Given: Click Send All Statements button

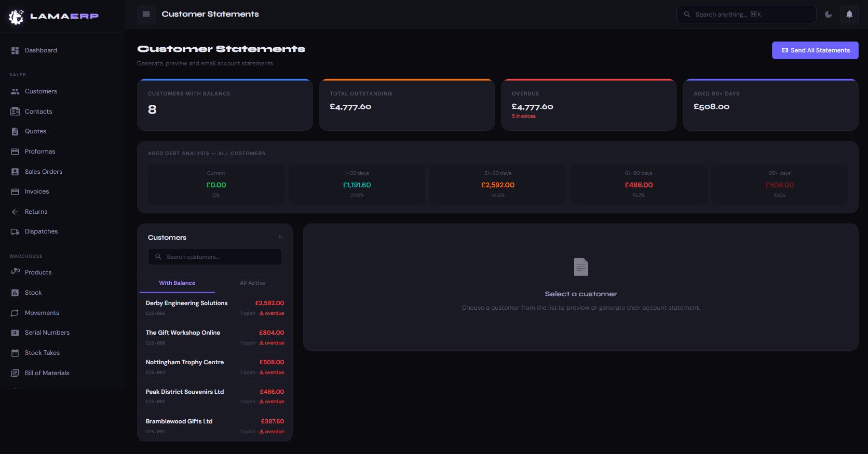Looking at the screenshot, I should 815,50.
